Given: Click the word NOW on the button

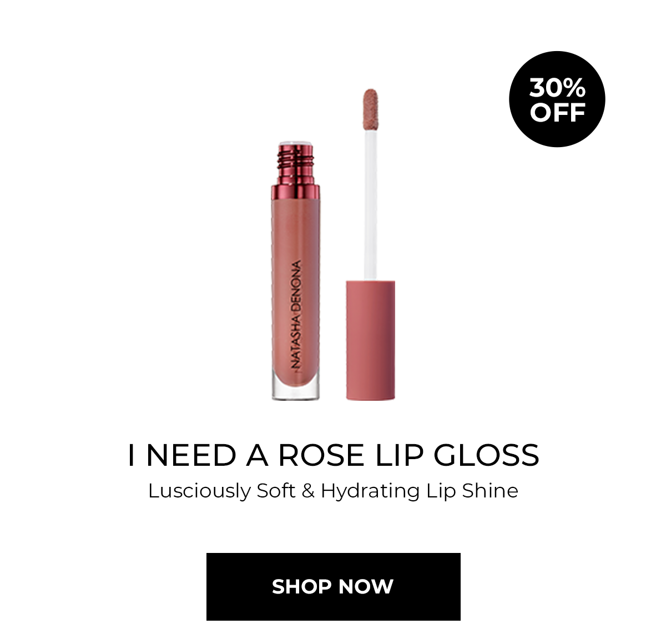Looking at the screenshot, I should (x=366, y=586).
